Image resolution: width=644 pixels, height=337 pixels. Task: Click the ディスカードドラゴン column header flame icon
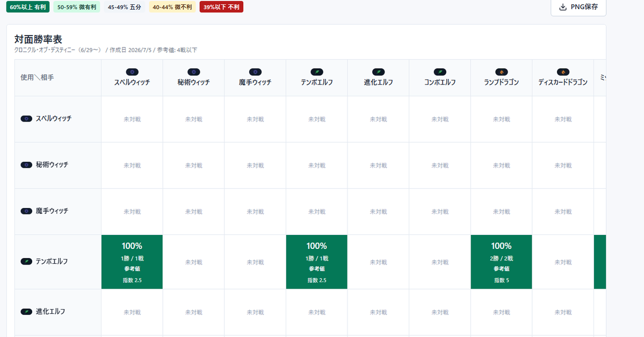click(563, 72)
